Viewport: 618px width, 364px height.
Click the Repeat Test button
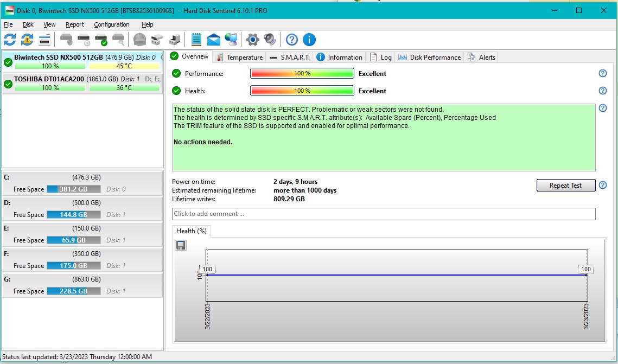pos(565,185)
